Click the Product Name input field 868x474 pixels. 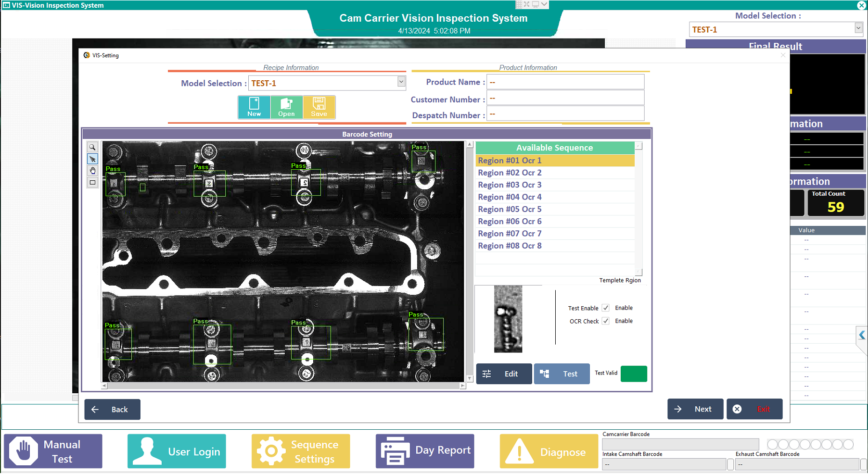pos(565,82)
